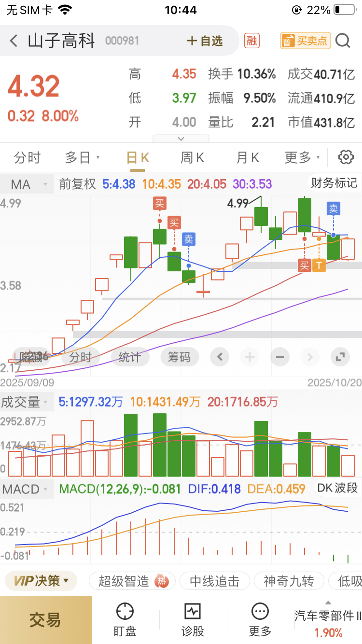Expand chart to fullscreen icon
Screen dimensions: 362x644
pos(340,357)
